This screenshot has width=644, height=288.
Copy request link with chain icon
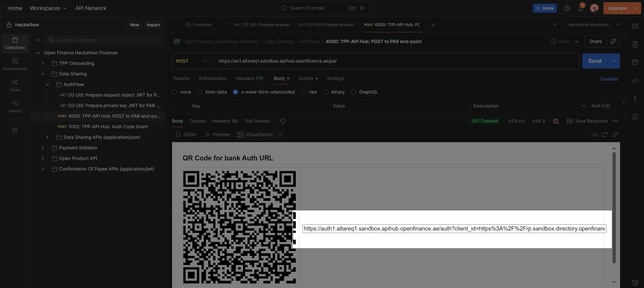[613, 42]
